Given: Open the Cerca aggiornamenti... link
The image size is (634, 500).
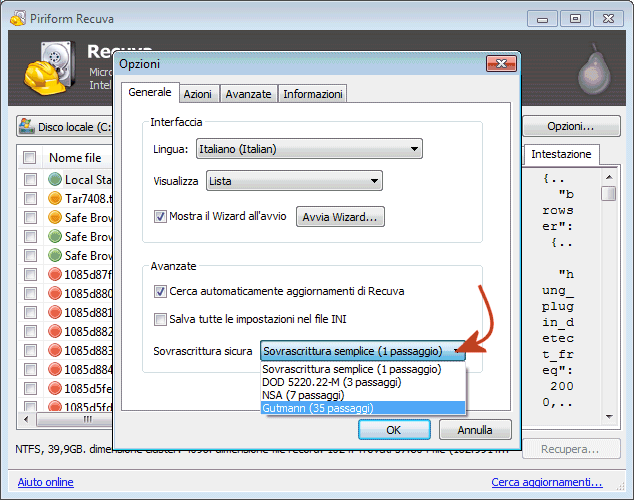Looking at the screenshot, I should point(547,482).
